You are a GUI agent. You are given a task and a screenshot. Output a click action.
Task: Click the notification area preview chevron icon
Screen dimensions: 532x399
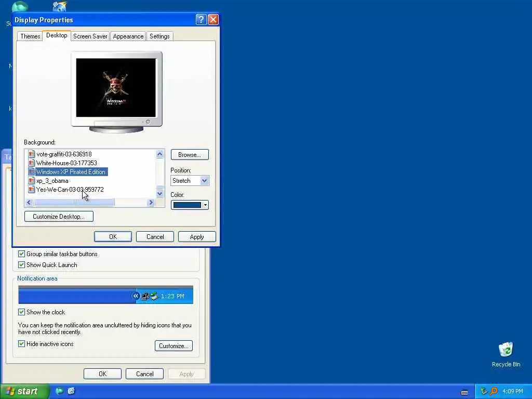coord(136,296)
